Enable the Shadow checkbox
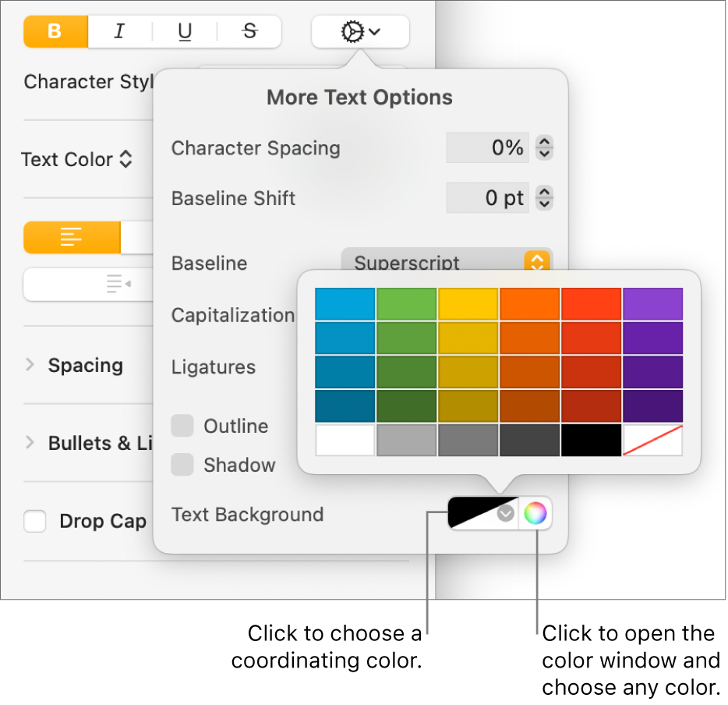Screen dimensions: 728x705 pos(182,465)
